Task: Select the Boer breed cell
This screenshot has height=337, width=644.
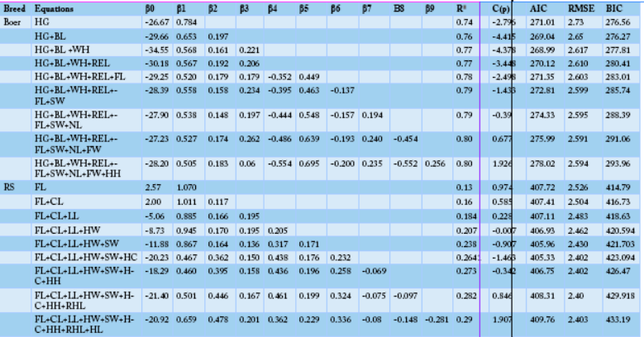Action: 12,20
